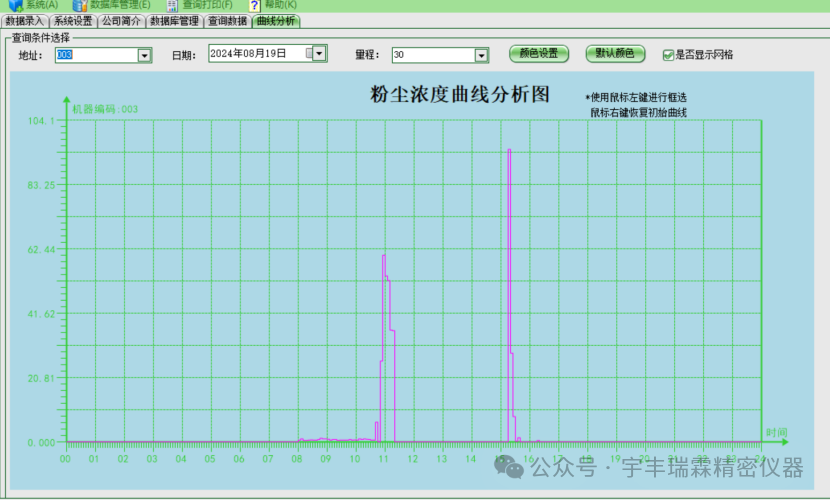Click the 查询打印 calculator icon
830x500 pixels.
pyautogui.click(x=172, y=6)
